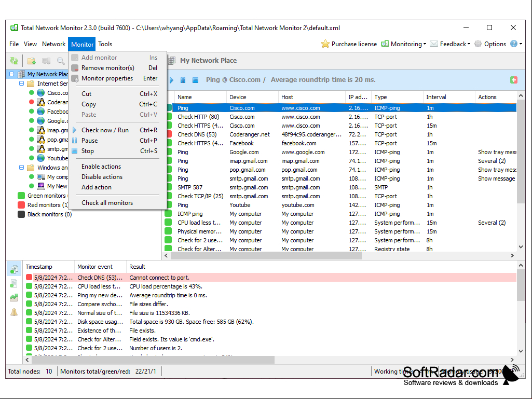532x399 pixels.
Task: Click the green plus add monitor icon
Action: click(x=514, y=80)
